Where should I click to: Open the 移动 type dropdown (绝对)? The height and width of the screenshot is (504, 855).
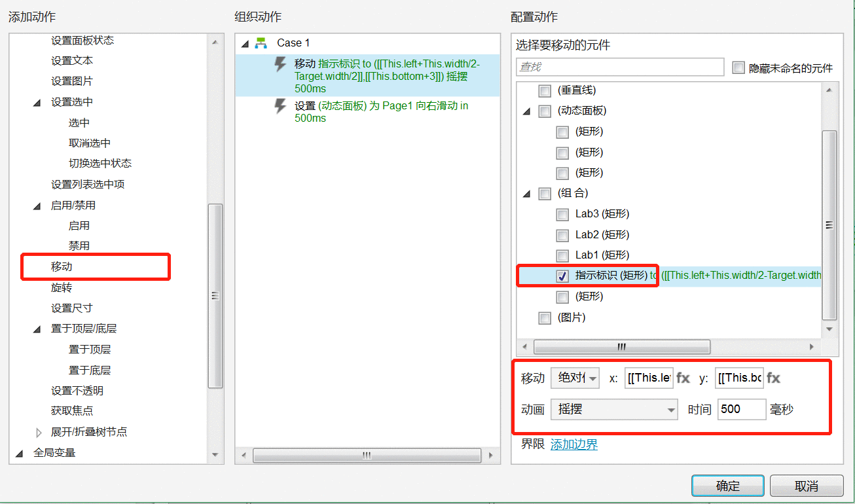575,378
